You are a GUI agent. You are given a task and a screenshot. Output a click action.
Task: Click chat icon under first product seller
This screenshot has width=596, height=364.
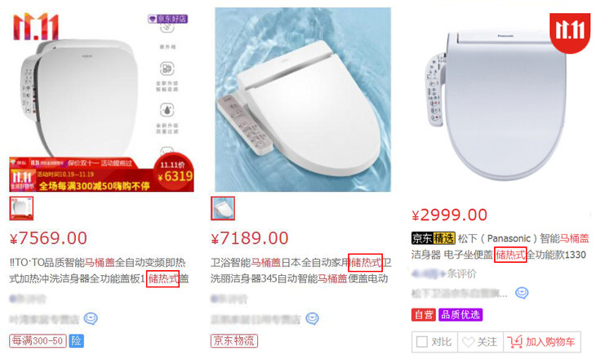tap(91, 318)
